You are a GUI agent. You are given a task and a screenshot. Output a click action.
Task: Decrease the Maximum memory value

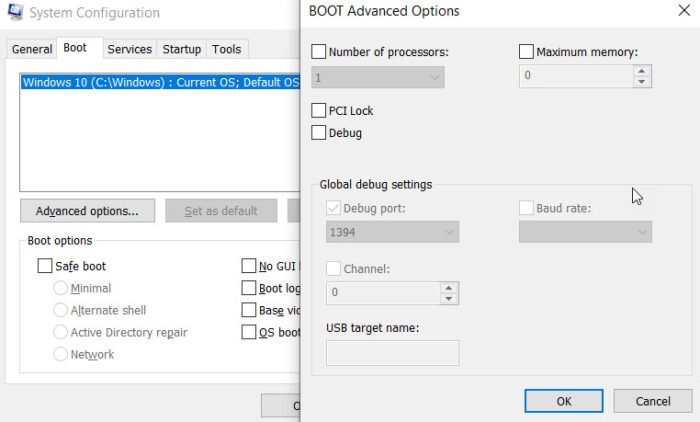(x=642, y=82)
